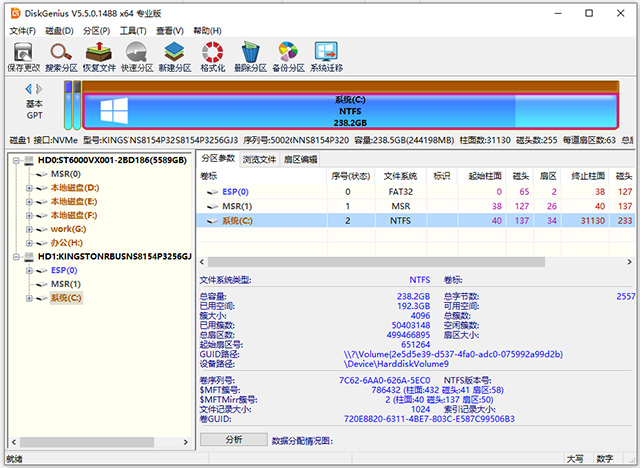Open the 系统迁移 system migration tool
Screen dimensions: 640x468
click(x=326, y=57)
